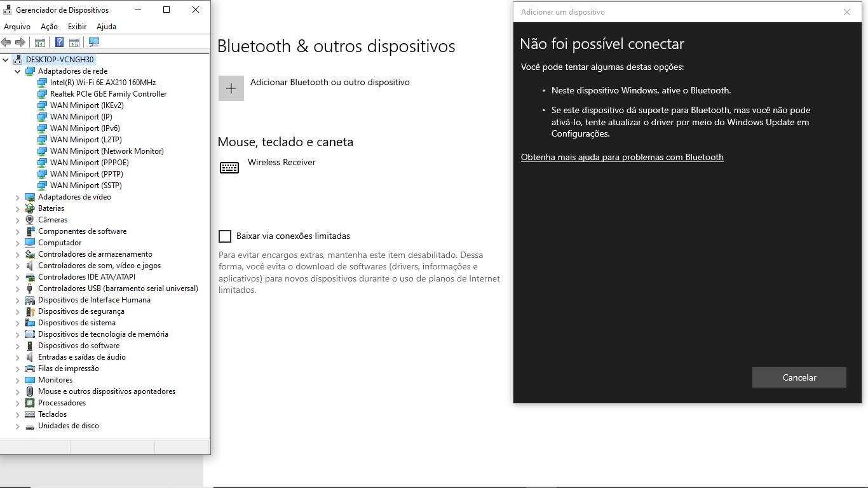Select WAN Miniport (Network Monitor) row
868x488 pixels.
tap(107, 151)
